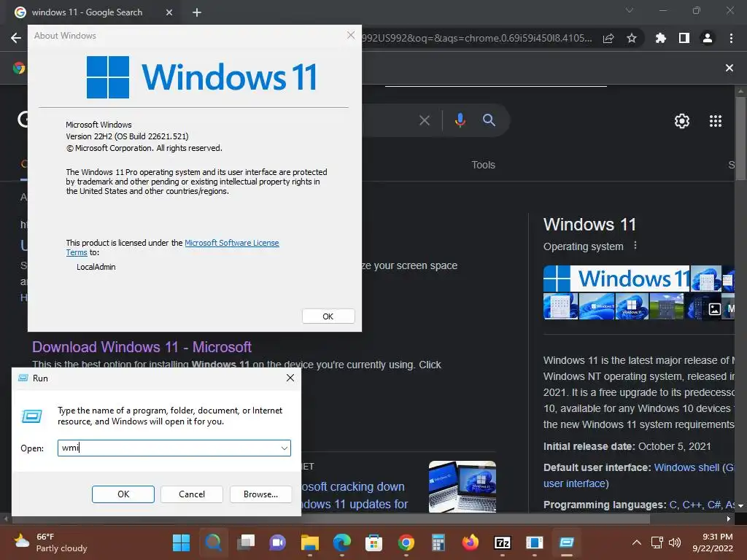Open the C programming language link
Screen dimensions: 747x560
pyautogui.click(x=673, y=505)
